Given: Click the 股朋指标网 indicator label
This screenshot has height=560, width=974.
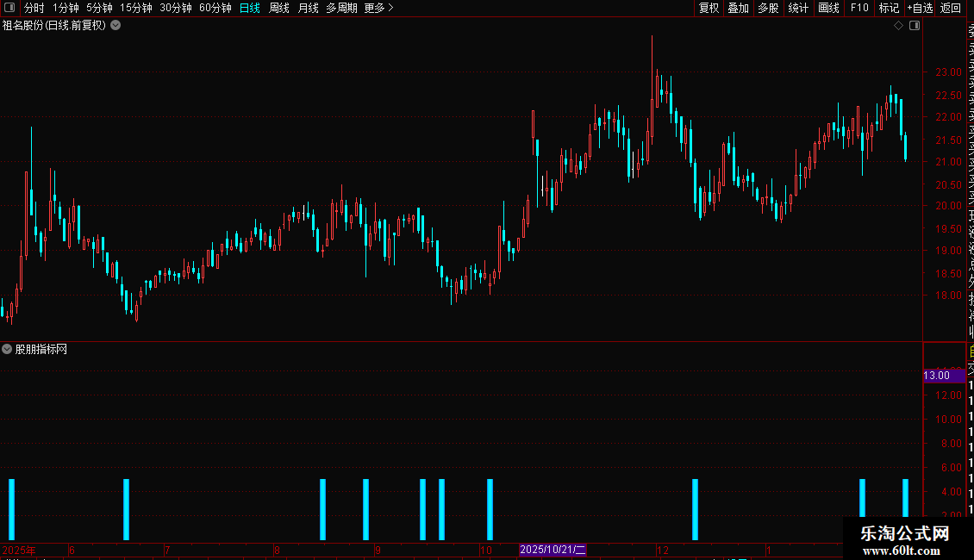Looking at the screenshot, I should tap(41, 350).
